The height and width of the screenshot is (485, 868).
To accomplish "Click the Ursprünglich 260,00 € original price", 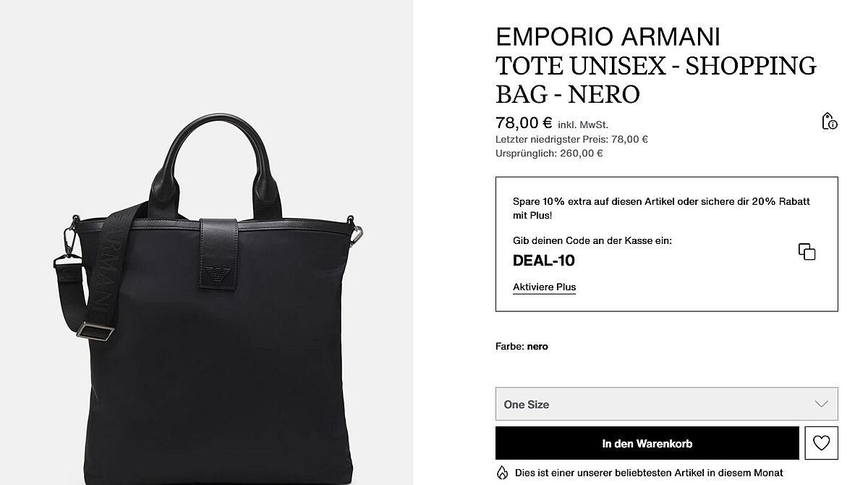I will (549, 153).
